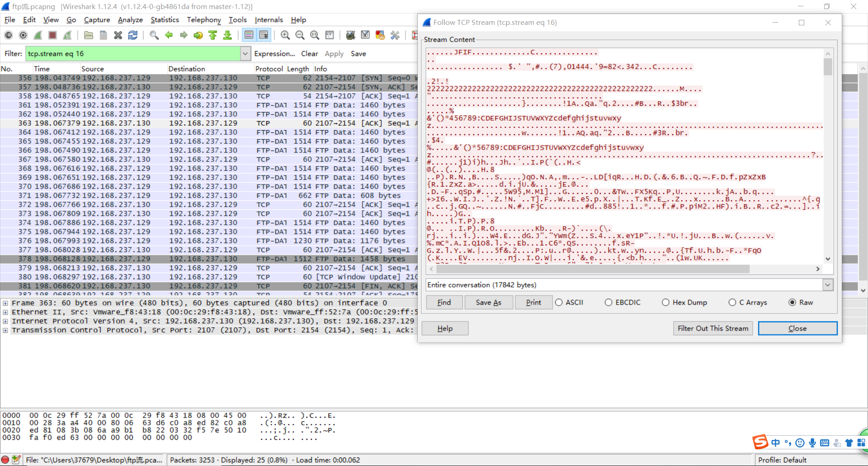868x466 pixels.
Task: Select C Arrays radio option
Action: [732, 302]
